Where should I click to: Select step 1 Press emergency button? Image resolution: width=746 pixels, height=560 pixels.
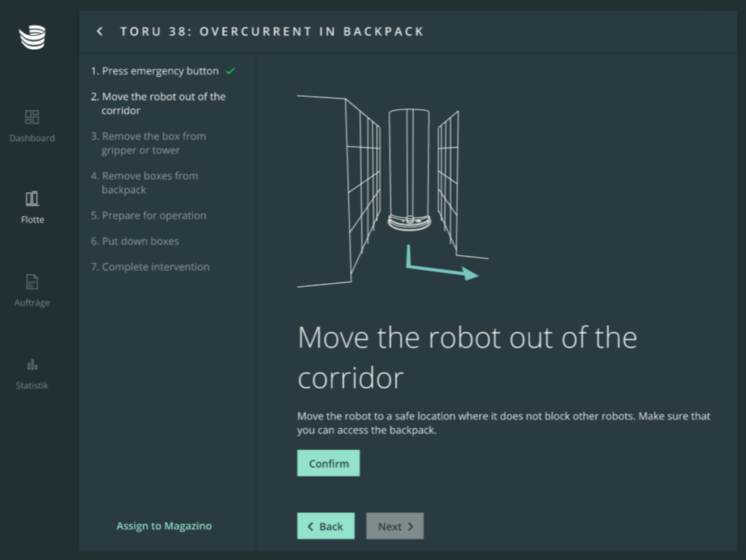pos(155,71)
